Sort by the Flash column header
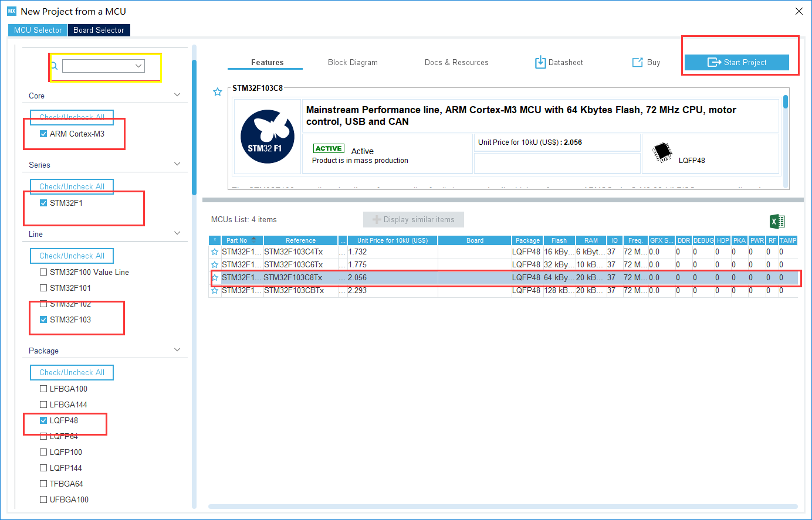812x520 pixels. point(559,240)
